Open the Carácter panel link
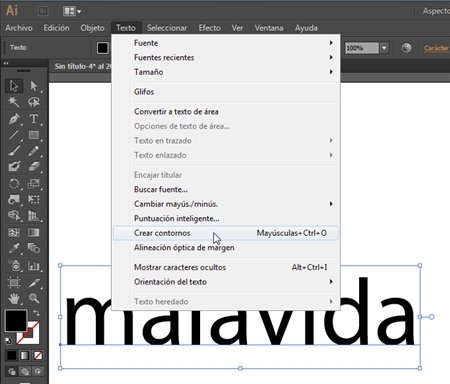The width and height of the screenshot is (450, 384). 436,48
